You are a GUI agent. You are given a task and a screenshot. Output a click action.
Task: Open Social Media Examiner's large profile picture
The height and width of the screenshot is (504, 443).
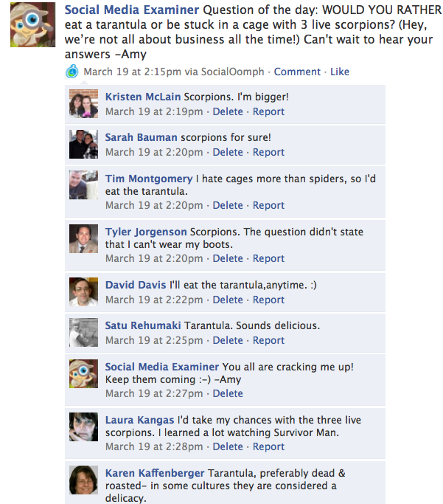click(x=32, y=25)
